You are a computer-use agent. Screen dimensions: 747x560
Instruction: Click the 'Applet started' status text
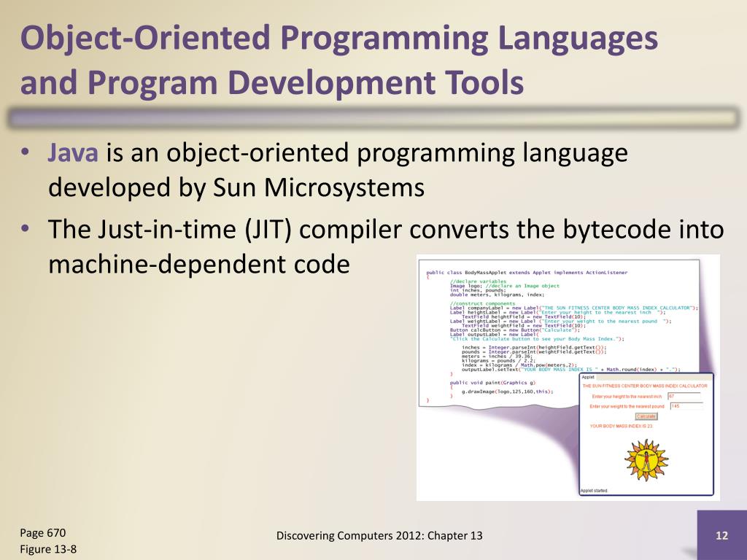(x=594, y=491)
